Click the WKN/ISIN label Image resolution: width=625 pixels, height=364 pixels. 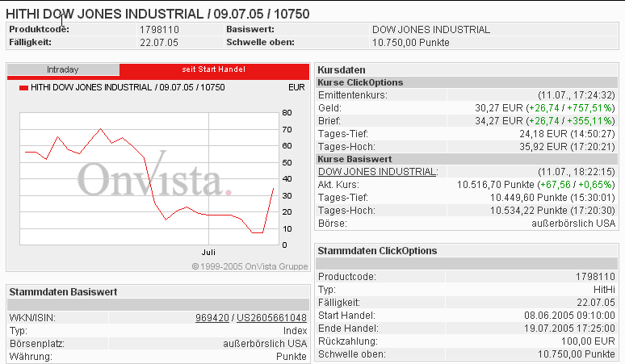(32, 318)
